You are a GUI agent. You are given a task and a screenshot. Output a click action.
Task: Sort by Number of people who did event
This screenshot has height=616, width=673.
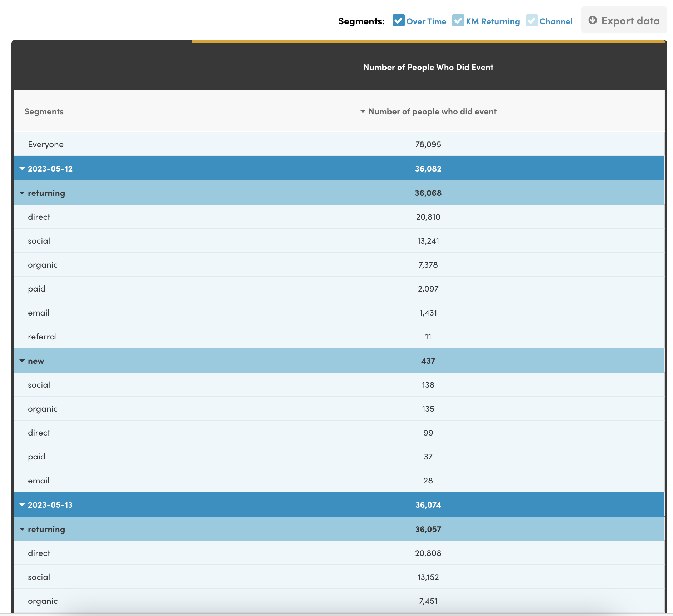(432, 111)
